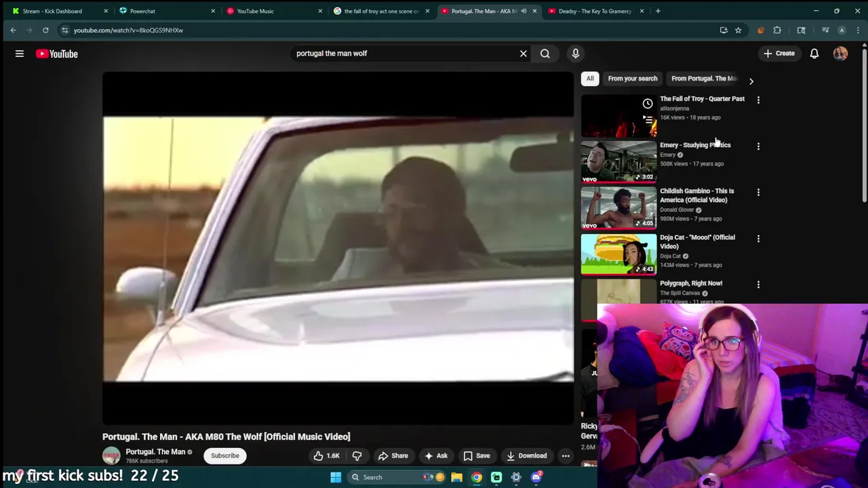The height and width of the screenshot is (488, 868).
Task: Click the address bar URL
Action: coord(129,30)
